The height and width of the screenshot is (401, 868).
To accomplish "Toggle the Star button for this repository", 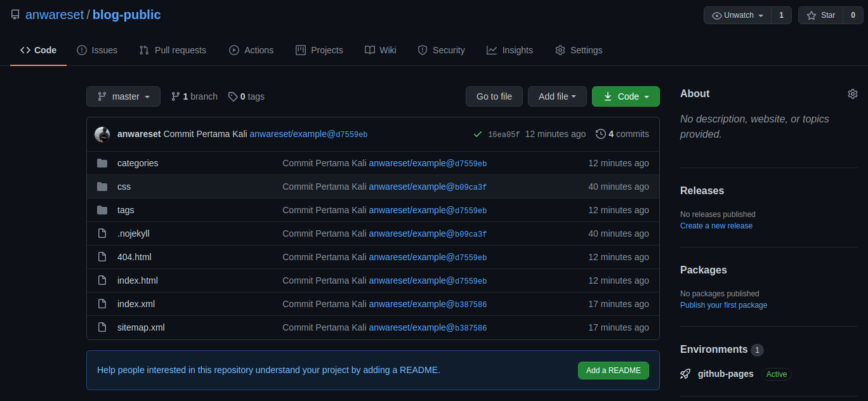I will coord(821,15).
